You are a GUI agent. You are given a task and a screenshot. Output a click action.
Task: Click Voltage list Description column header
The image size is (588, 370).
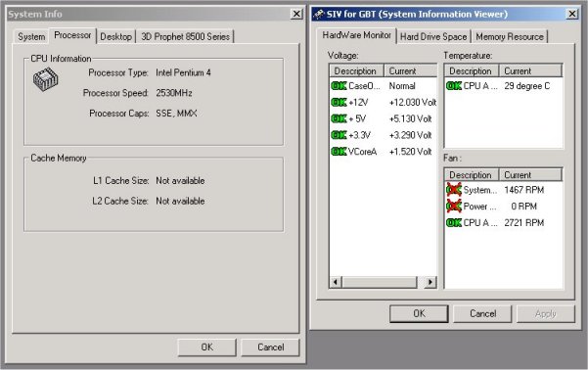pyautogui.click(x=357, y=70)
